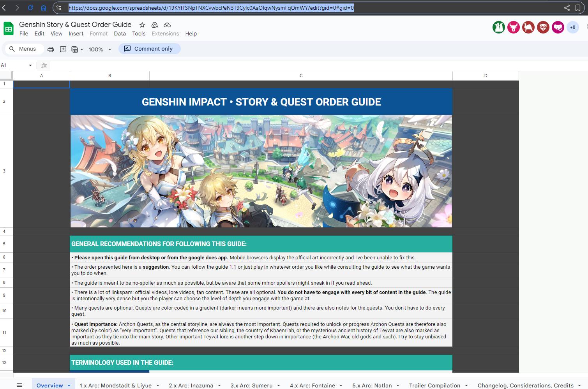Go to the browser home page icon
Image resolution: width=588 pixels, height=389 pixels.
coord(44,8)
